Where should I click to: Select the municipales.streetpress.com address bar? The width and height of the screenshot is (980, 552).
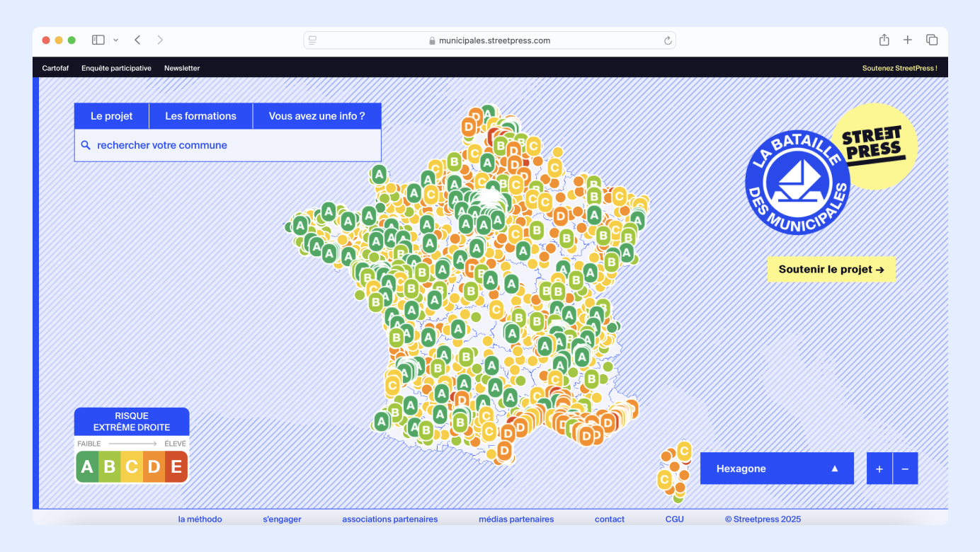coord(489,40)
